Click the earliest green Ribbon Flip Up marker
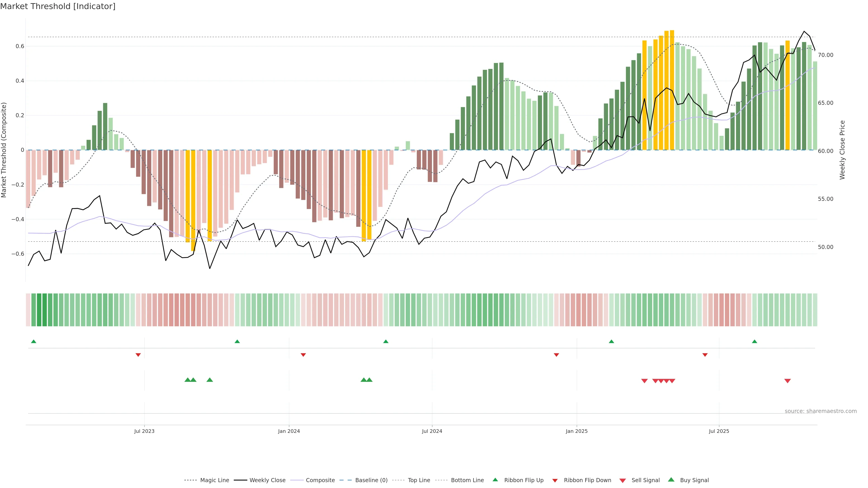This screenshot has height=488, width=868. coord(33,342)
